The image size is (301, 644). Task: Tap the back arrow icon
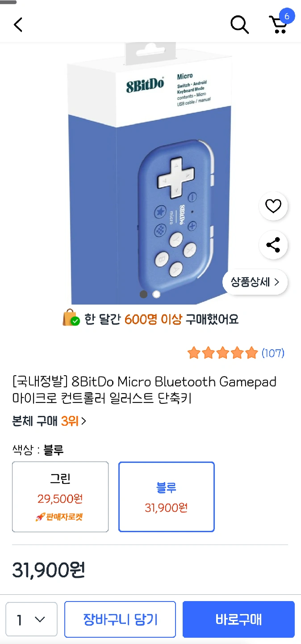point(18,25)
